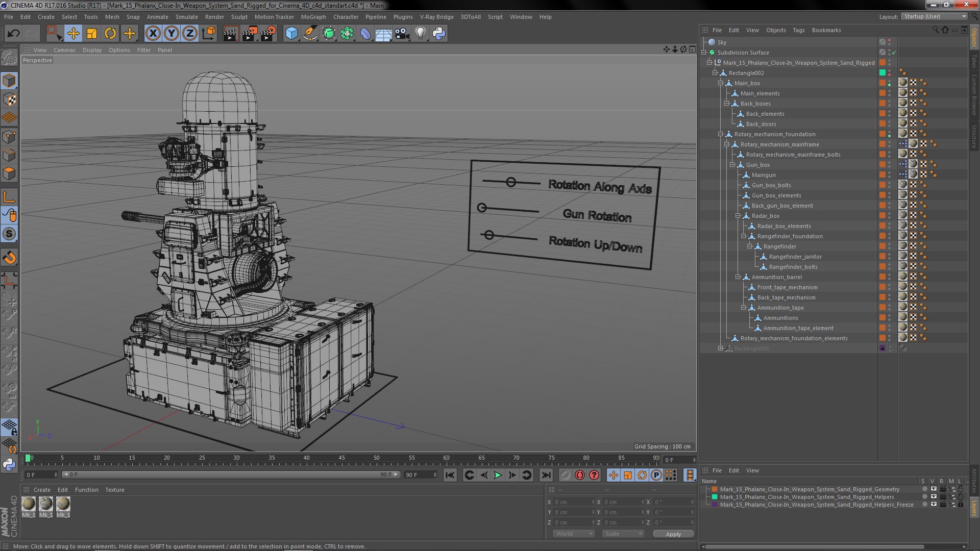The image size is (980, 551).
Task: Open the Simulate menu
Action: (186, 17)
